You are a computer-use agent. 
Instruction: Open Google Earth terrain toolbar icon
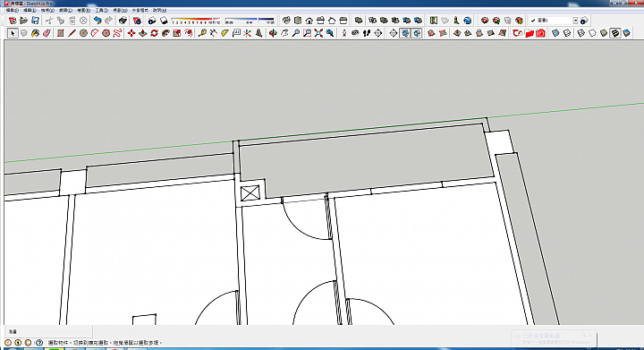[468, 20]
